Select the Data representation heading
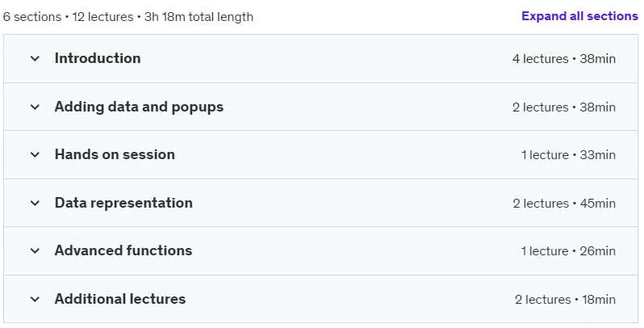The height and width of the screenshot is (328, 644). (x=123, y=203)
